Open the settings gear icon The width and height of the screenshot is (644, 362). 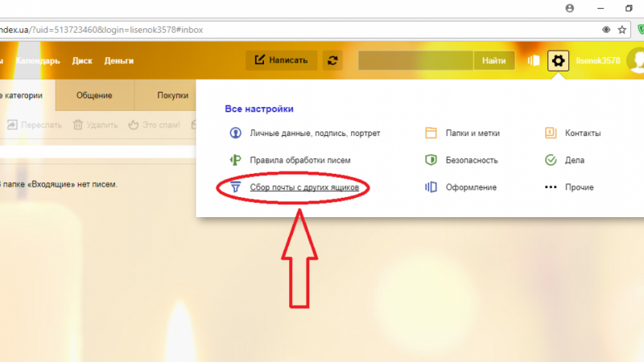pos(558,61)
